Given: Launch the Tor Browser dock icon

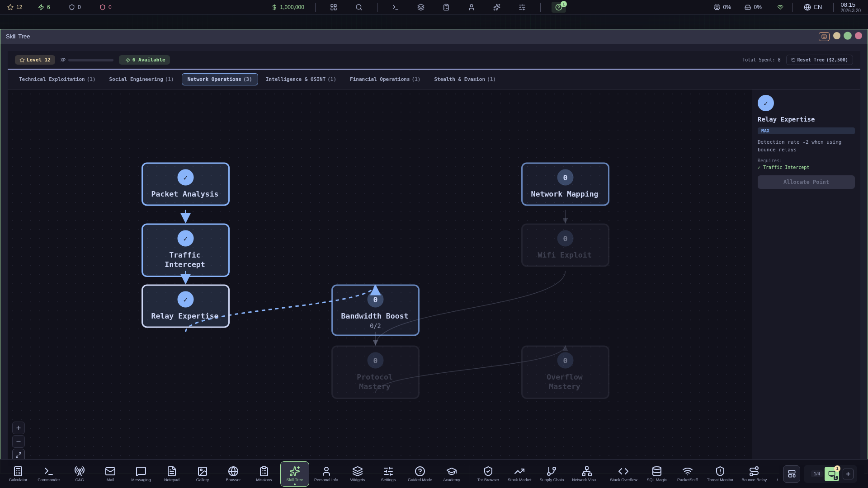Looking at the screenshot, I should point(488,474).
